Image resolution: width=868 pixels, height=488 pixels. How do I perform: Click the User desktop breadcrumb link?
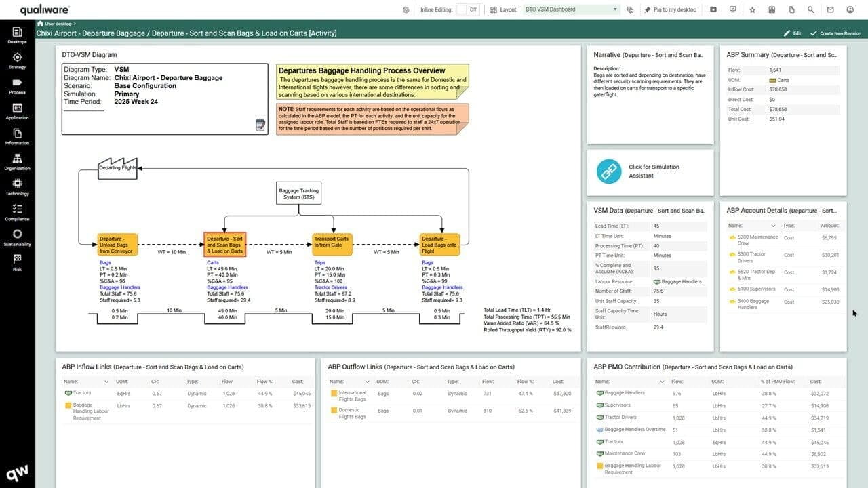click(x=58, y=24)
